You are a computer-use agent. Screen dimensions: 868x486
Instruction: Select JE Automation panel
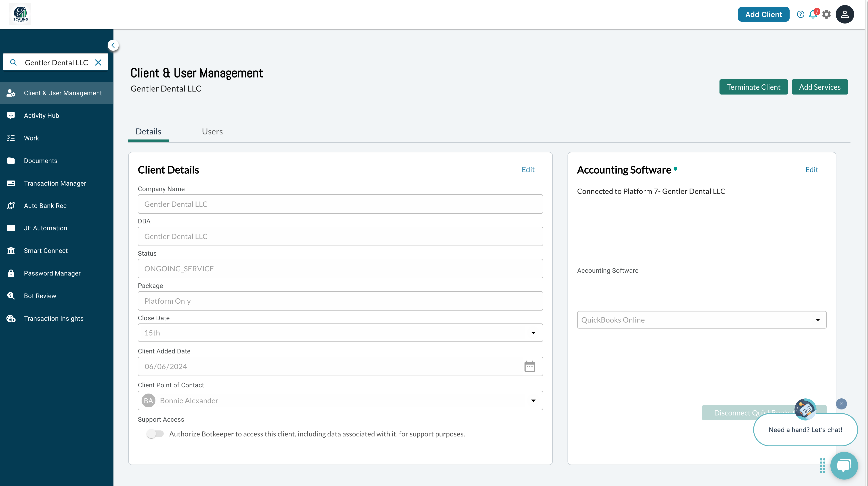coord(57,228)
